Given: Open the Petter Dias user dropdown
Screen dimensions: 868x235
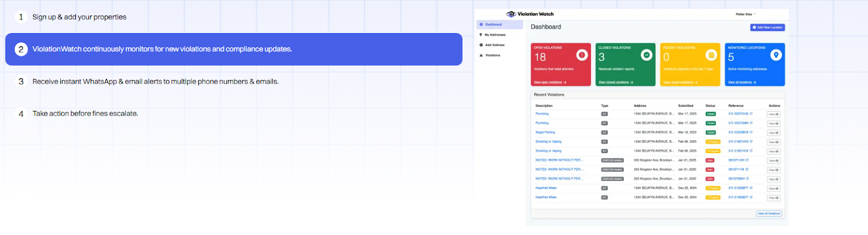Looking at the screenshot, I should [x=745, y=14].
